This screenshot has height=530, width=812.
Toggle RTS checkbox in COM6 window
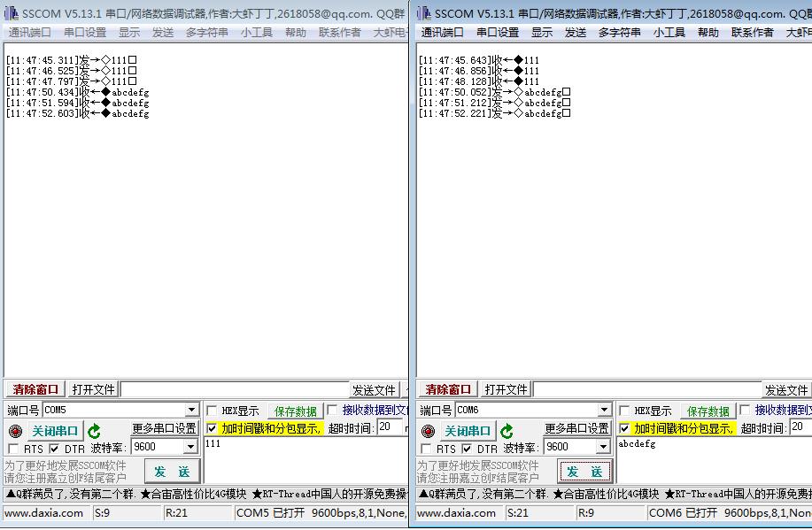click(x=426, y=449)
